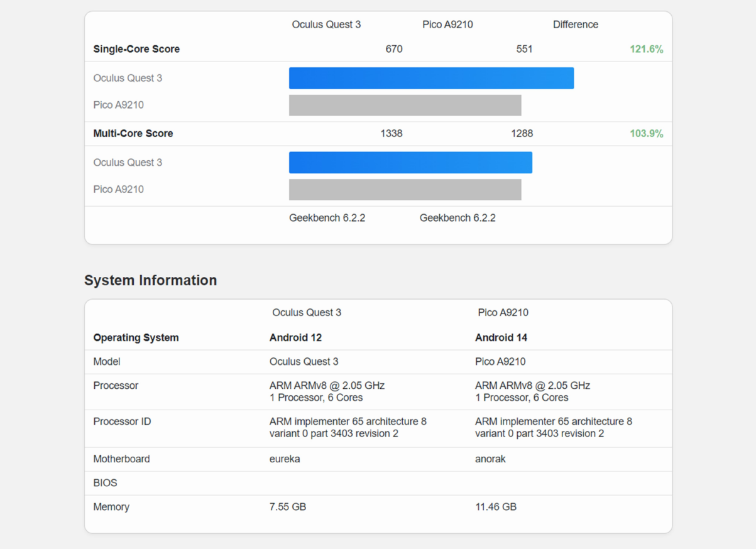Click the Processor ID row label

[122, 421]
